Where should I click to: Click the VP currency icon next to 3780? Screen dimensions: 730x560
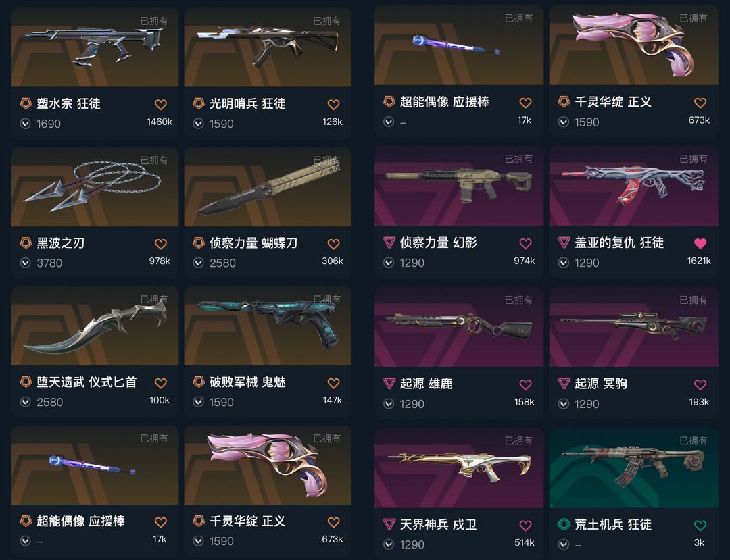coord(26,263)
